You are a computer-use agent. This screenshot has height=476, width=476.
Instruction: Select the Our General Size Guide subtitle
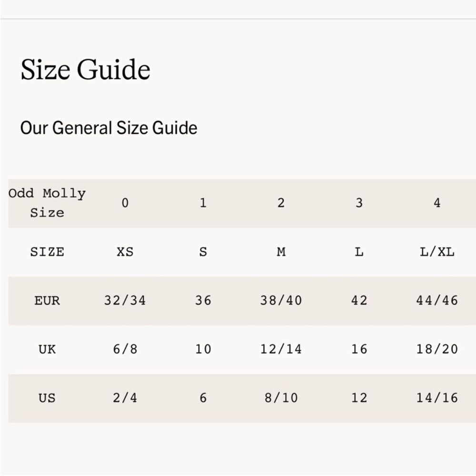pyautogui.click(x=109, y=128)
